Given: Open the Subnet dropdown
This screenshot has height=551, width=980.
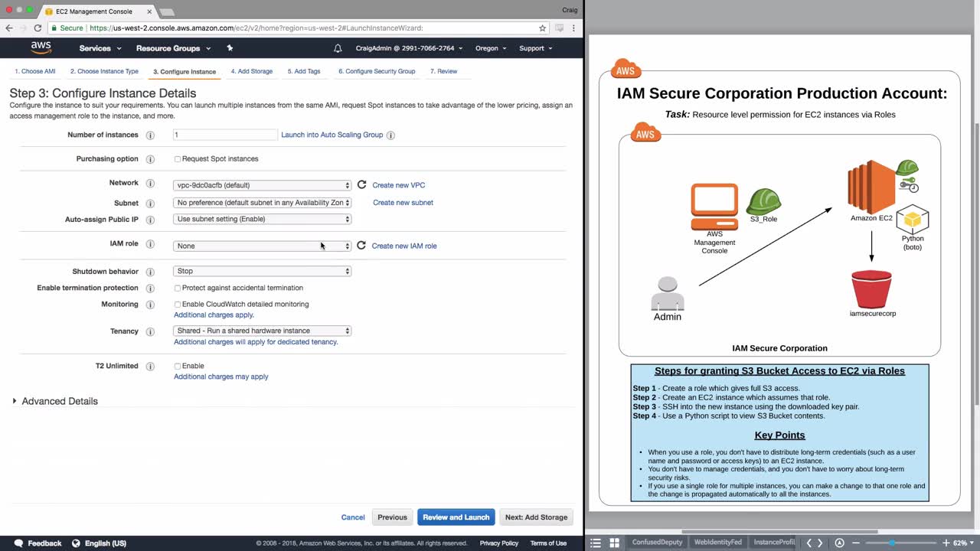Looking at the screenshot, I should pyautogui.click(x=263, y=203).
